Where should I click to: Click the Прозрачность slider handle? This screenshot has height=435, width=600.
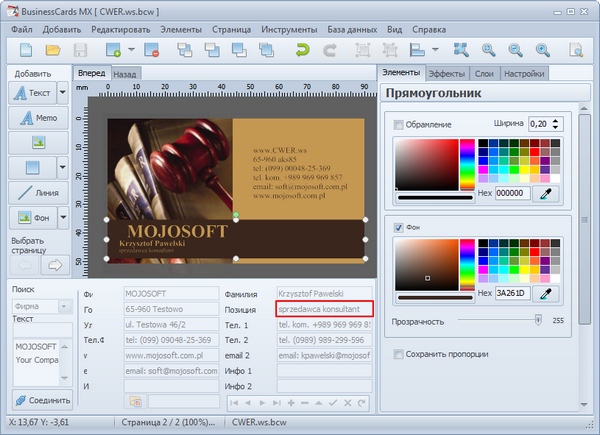(x=538, y=320)
